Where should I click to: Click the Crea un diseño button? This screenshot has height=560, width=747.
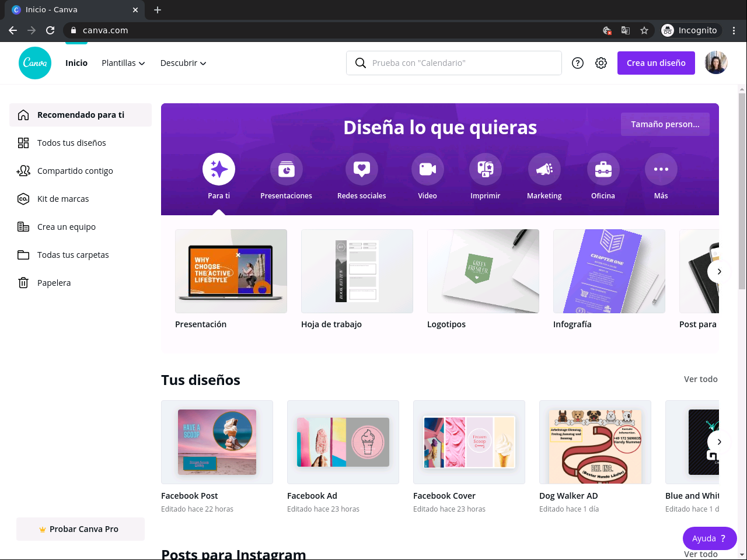pos(656,63)
